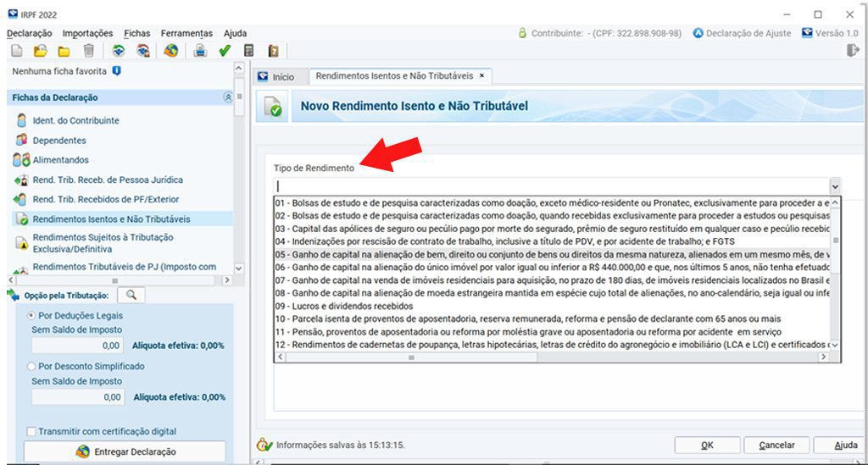Open the Tipo de Rendimento dropdown arrow

(835, 186)
